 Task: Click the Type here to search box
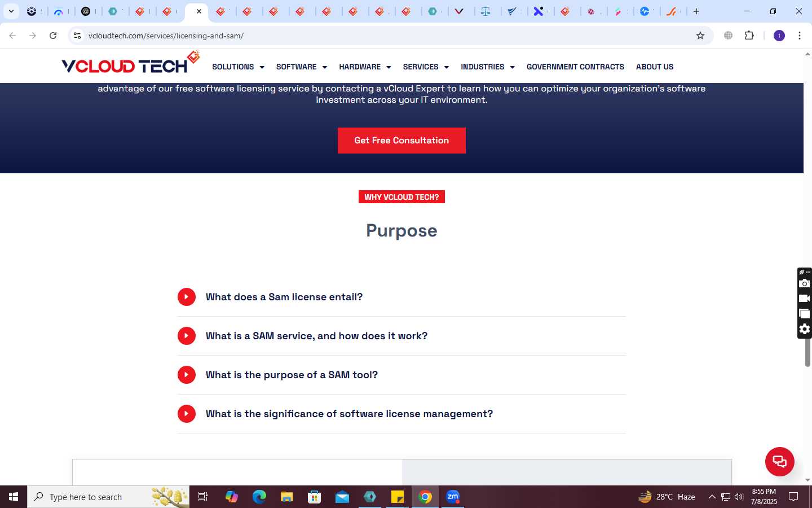pyautogui.click(x=108, y=497)
